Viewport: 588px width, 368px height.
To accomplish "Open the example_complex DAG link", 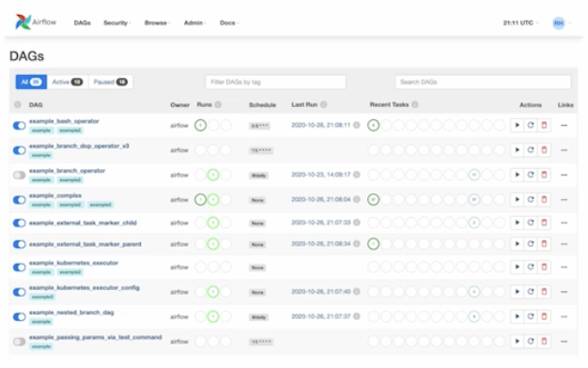I will [x=55, y=195].
